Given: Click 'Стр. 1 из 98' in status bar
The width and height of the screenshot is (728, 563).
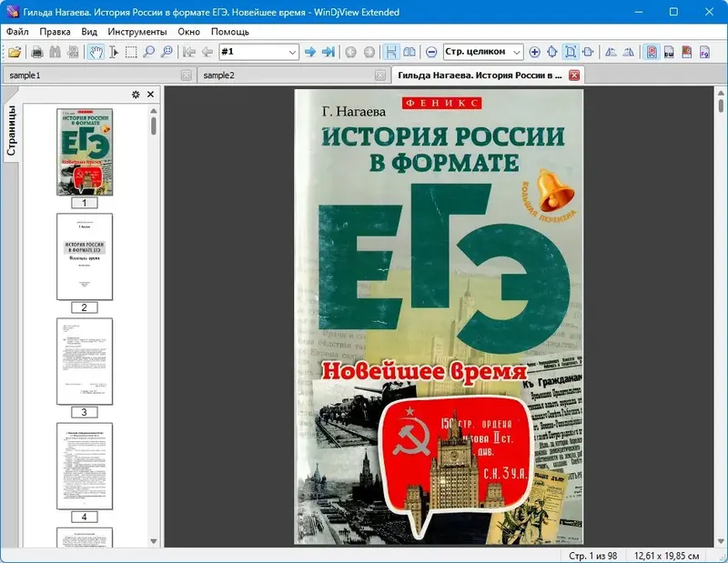Looking at the screenshot, I should [593, 556].
